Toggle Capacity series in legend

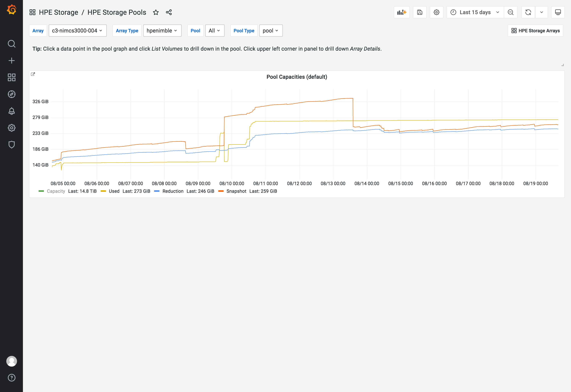[56, 191]
